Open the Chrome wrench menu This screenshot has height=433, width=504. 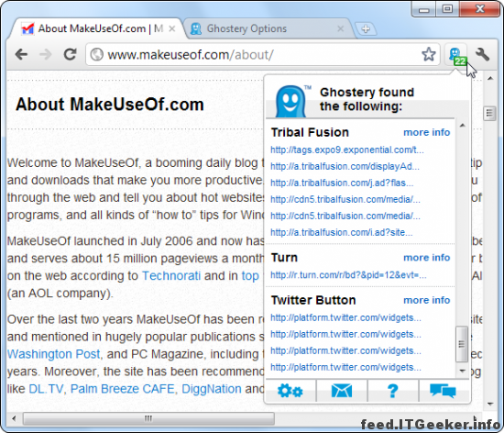(482, 54)
